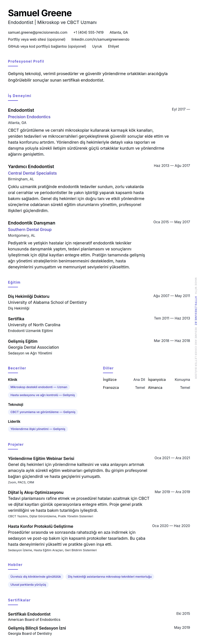Viewport: 198px width, 644px height.
Task: Click the 'Sertifikalı Endodontist' certificate title
Action: point(29,614)
